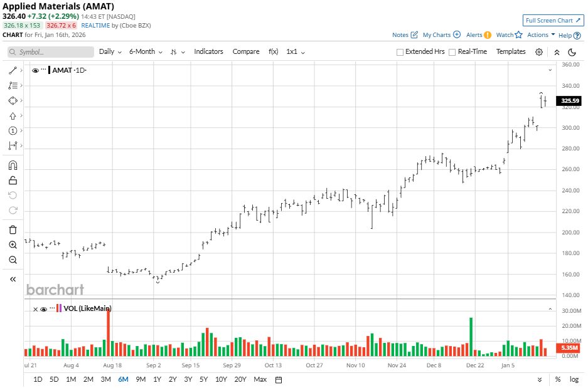Redo the chart action
The width and height of the screenshot is (588, 388).
click(x=13, y=210)
